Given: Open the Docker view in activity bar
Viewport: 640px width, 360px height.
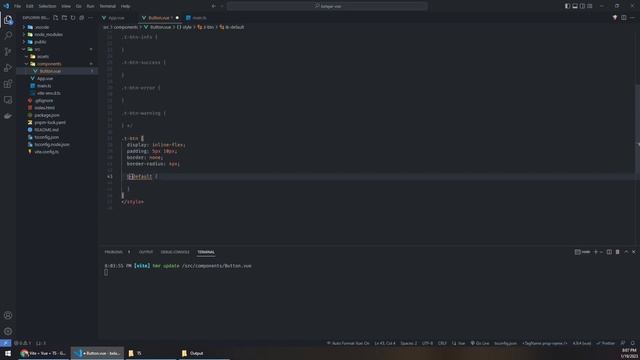Looking at the screenshot, I should click(x=8, y=116).
